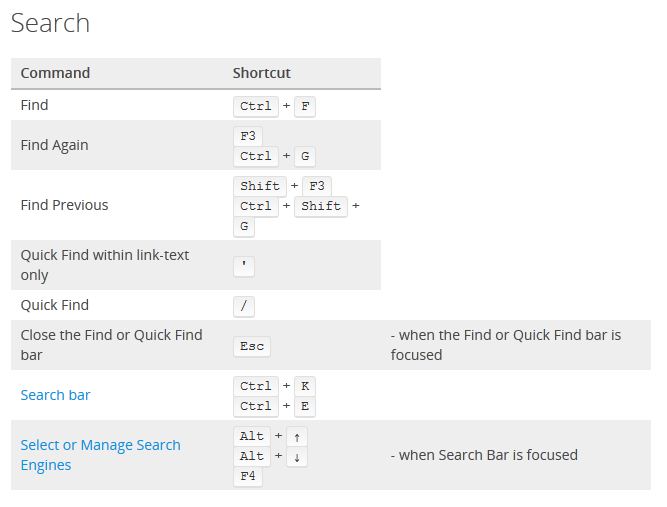Click the "Command" column header
667x507 pixels.
pyautogui.click(x=55, y=73)
